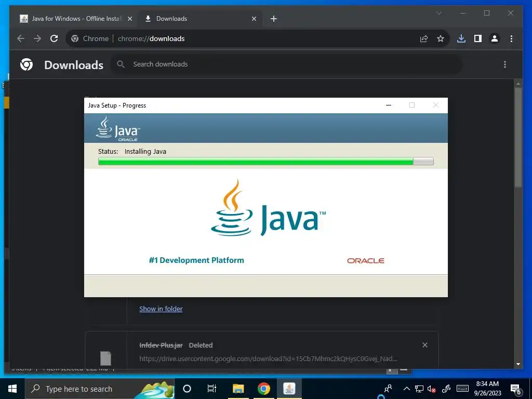This screenshot has width=532, height=399.
Task: Select the Java installer taskbar icon
Action: (x=289, y=389)
